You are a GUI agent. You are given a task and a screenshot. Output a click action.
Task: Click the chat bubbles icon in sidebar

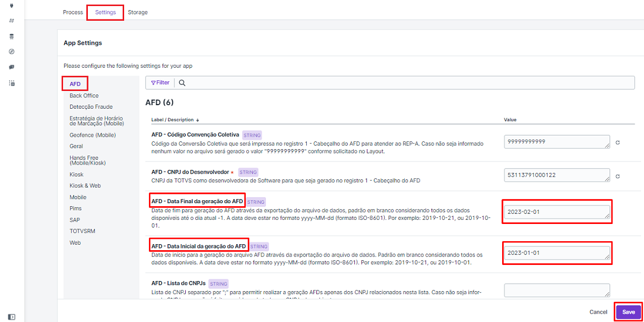pos(11,67)
